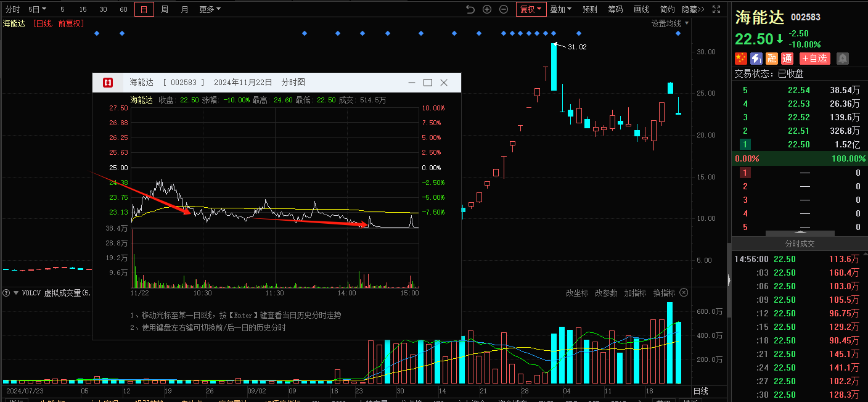868x402 pixels.
Task: Enter fullscreen chart mode icon
Action: pyautogui.click(x=716, y=9)
